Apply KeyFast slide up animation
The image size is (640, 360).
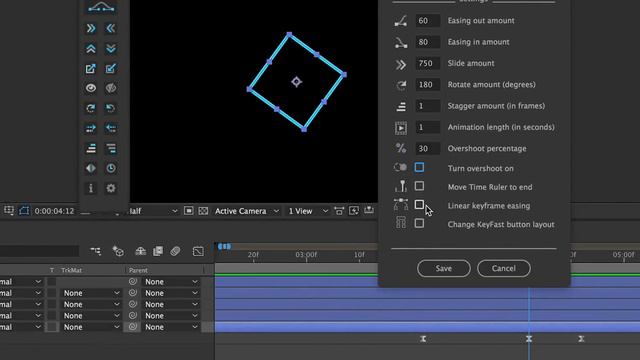click(x=91, y=49)
